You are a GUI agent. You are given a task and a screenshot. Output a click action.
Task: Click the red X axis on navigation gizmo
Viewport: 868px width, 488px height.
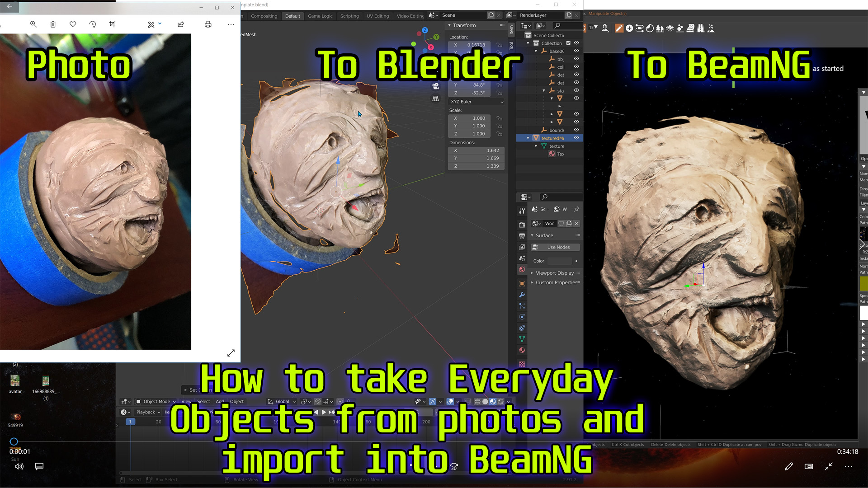pyautogui.click(x=430, y=47)
